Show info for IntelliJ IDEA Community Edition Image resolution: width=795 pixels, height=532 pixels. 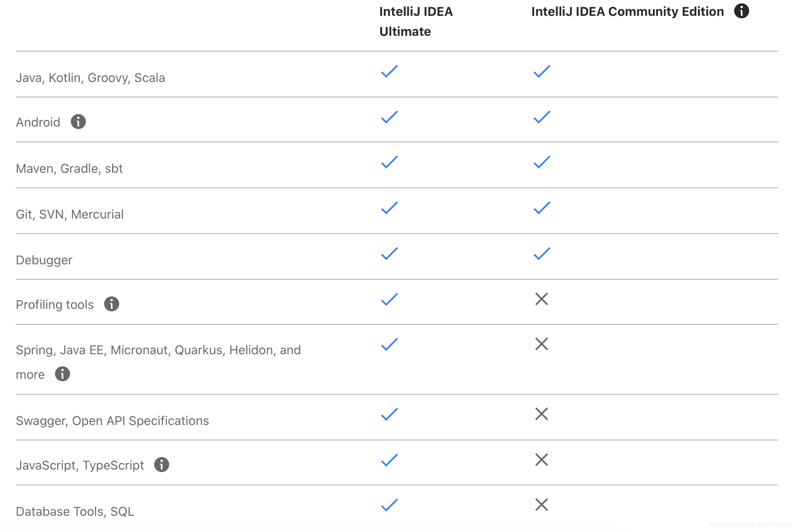(x=741, y=11)
